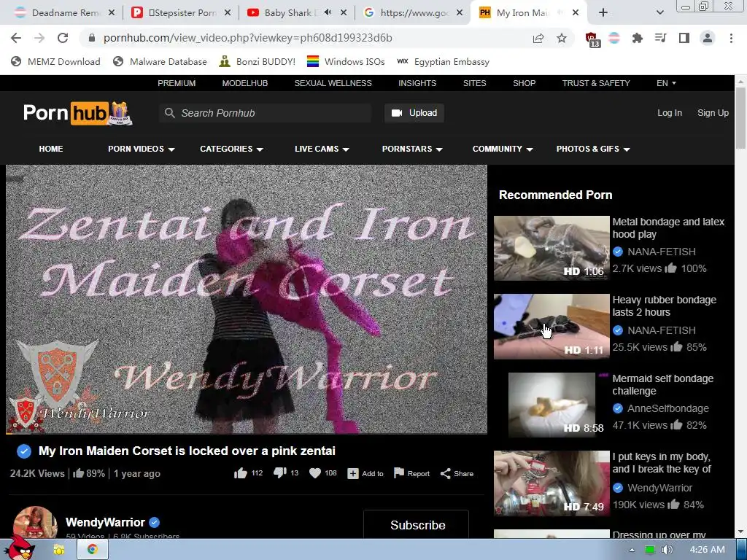Toggle the heart favorite showing 108

pyautogui.click(x=315, y=473)
